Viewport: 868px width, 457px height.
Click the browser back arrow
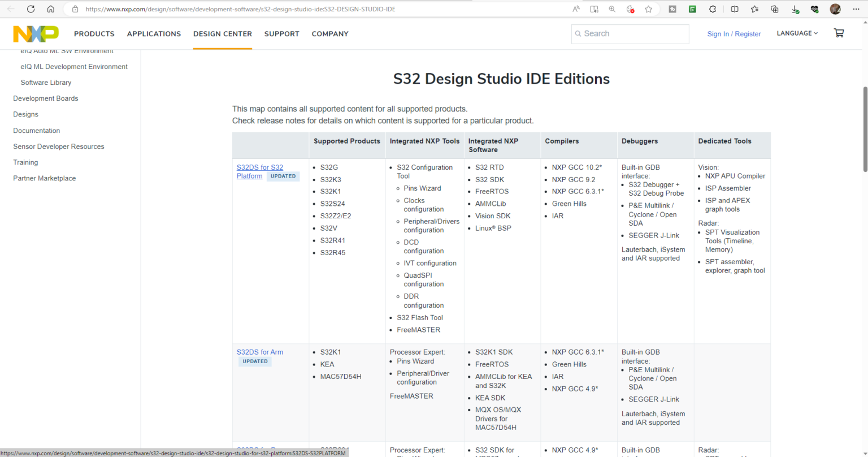point(11,9)
